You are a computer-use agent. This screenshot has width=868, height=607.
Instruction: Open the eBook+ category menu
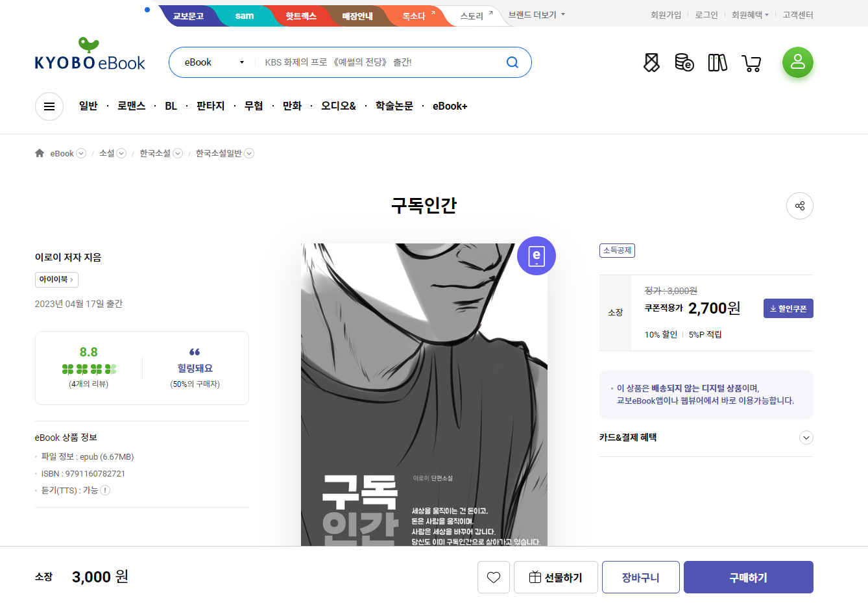pos(450,106)
